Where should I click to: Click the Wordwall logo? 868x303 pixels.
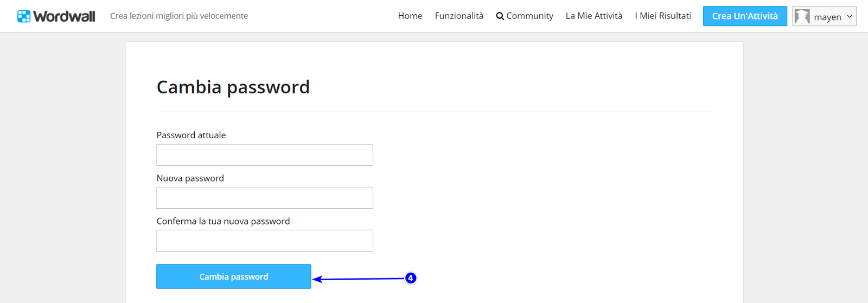point(56,16)
